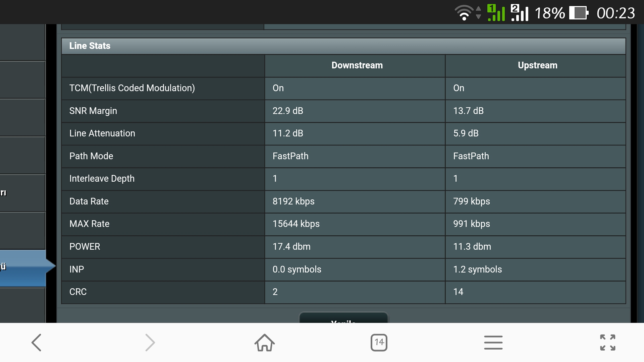Tap the Wi-Fi status icon
644x362 pixels.
point(464,13)
